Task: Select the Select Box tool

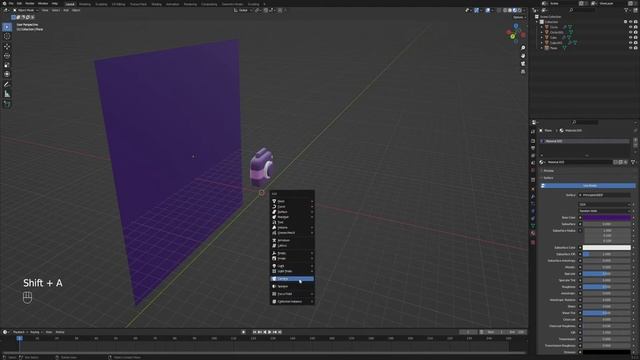Action: [x=7, y=27]
